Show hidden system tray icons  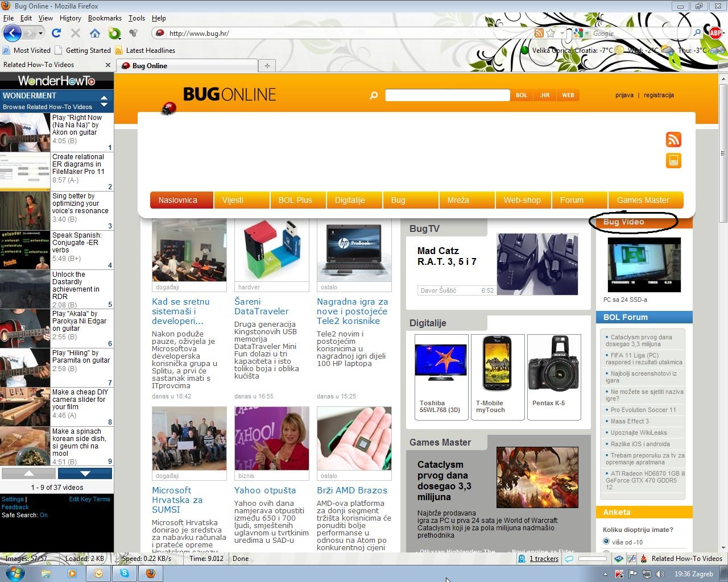605,574
